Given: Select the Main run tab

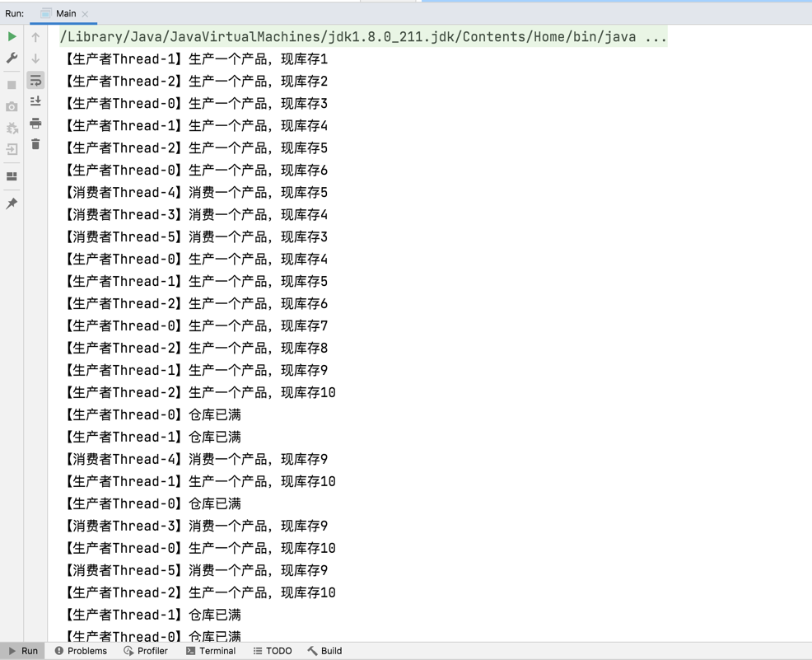Looking at the screenshot, I should point(65,13).
